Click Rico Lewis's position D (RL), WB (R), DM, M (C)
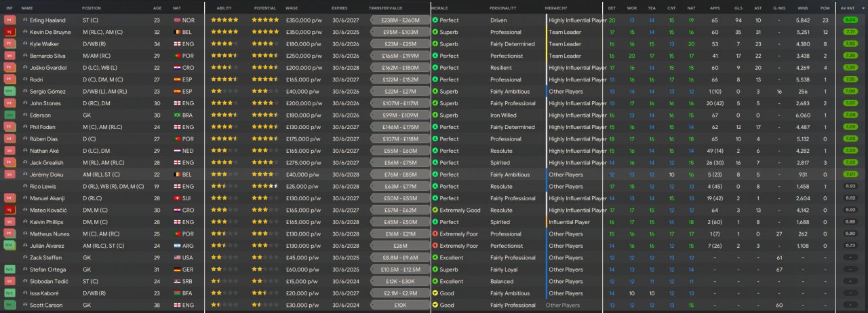Image resolution: width=868 pixels, height=313 pixels. click(113, 186)
